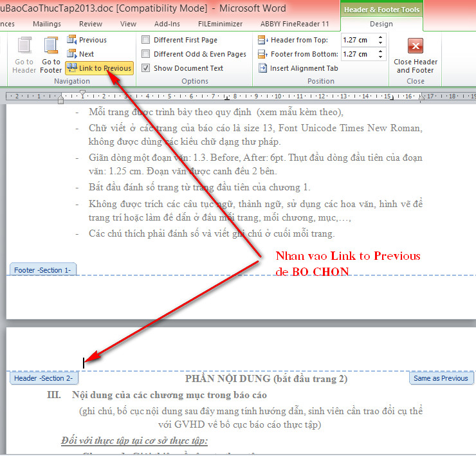Open the FILEminimizer ribbon tab

point(220,24)
